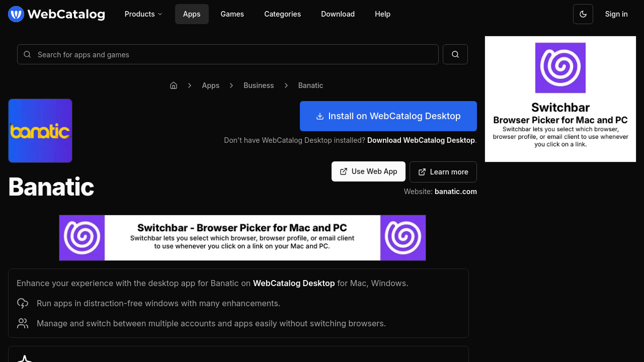Open the banatic.com website link
Image resolution: width=644 pixels, height=362 pixels.
[x=455, y=192]
